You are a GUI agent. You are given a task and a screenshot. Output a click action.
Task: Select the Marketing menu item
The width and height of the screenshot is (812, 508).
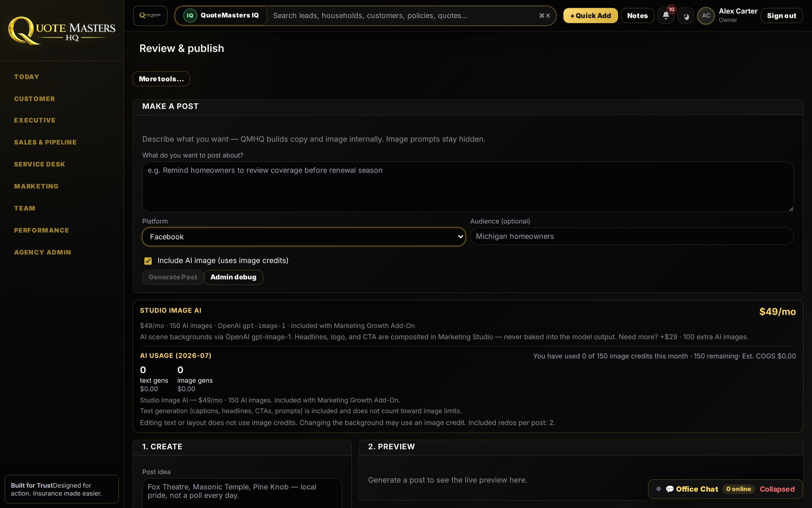(x=36, y=186)
